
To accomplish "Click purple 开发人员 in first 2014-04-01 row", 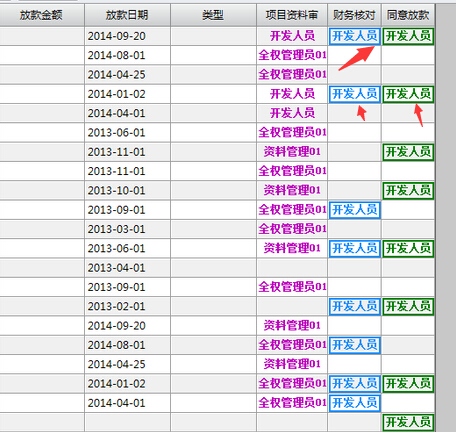I will tap(292, 113).
